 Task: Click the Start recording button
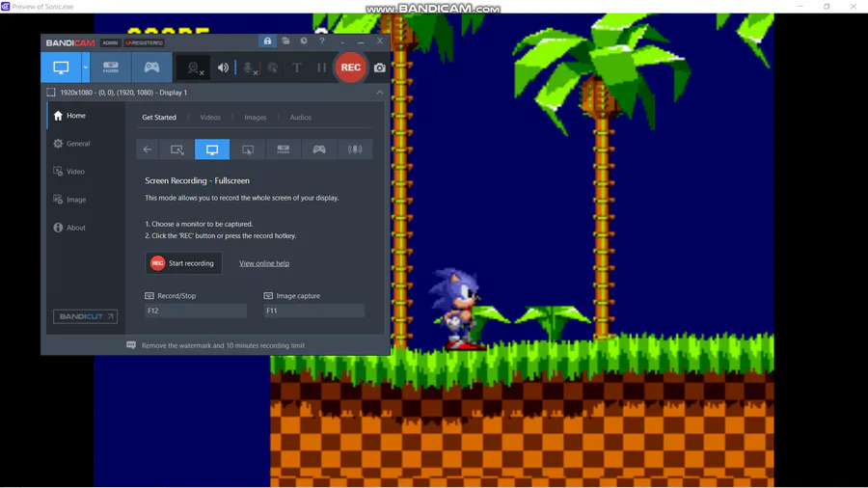[183, 263]
